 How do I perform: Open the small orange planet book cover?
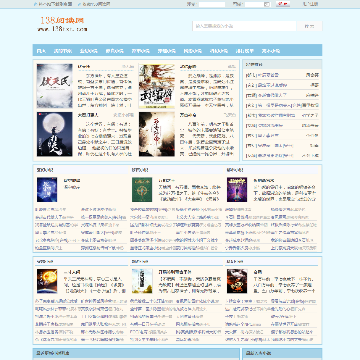coord(47,281)
